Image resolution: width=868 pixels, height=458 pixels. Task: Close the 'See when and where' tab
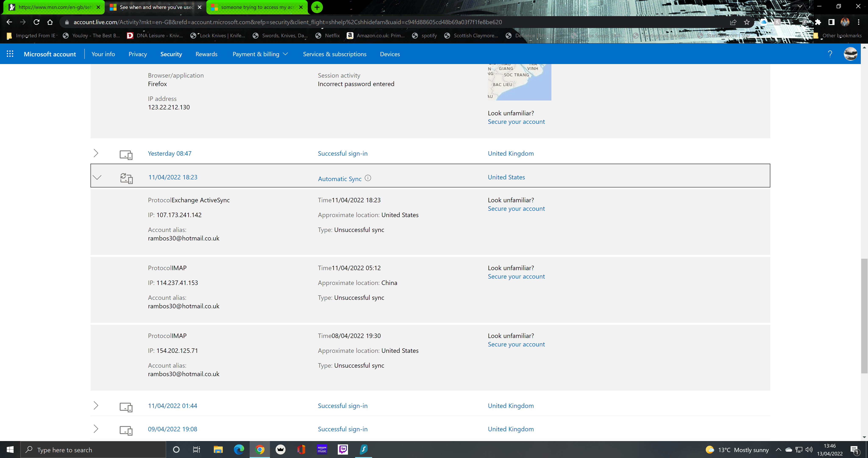coord(199,7)
